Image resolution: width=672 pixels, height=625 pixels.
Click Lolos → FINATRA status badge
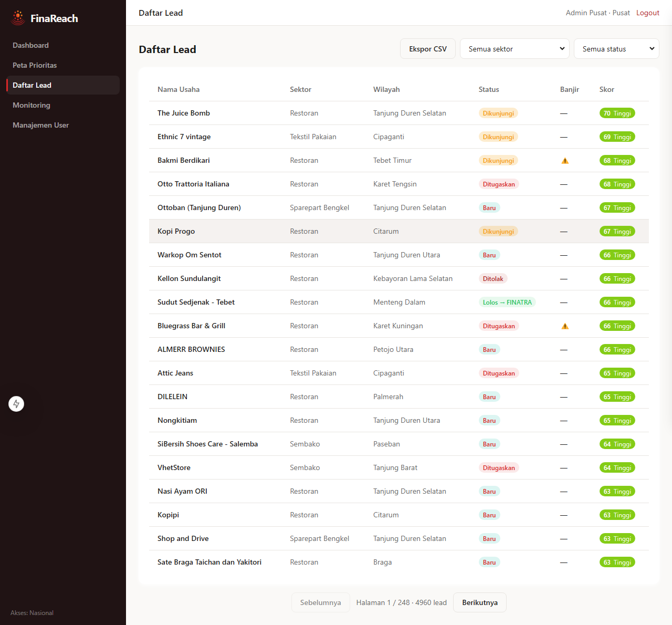pyautogui.click(x=507, y=302)
